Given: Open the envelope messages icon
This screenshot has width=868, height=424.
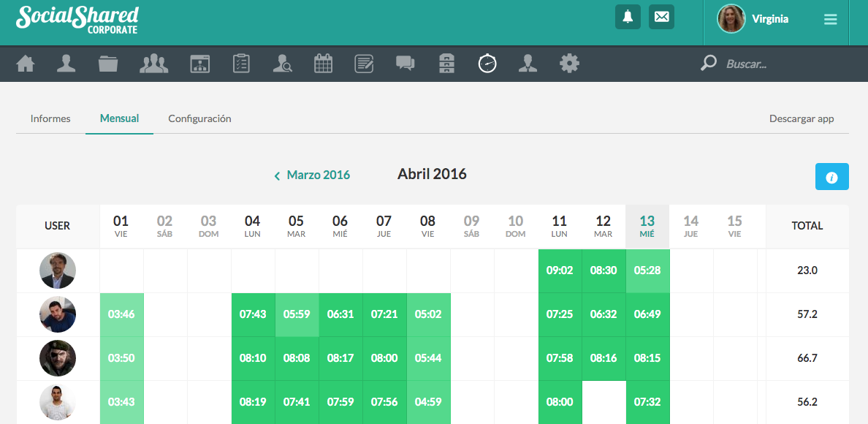Looking at the screenshot, I should tap(661, 17).
